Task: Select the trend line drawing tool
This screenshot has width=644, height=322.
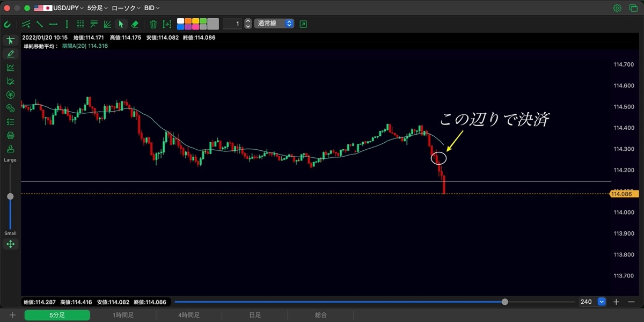Action: pyautogui.click(x=40, y=24)
